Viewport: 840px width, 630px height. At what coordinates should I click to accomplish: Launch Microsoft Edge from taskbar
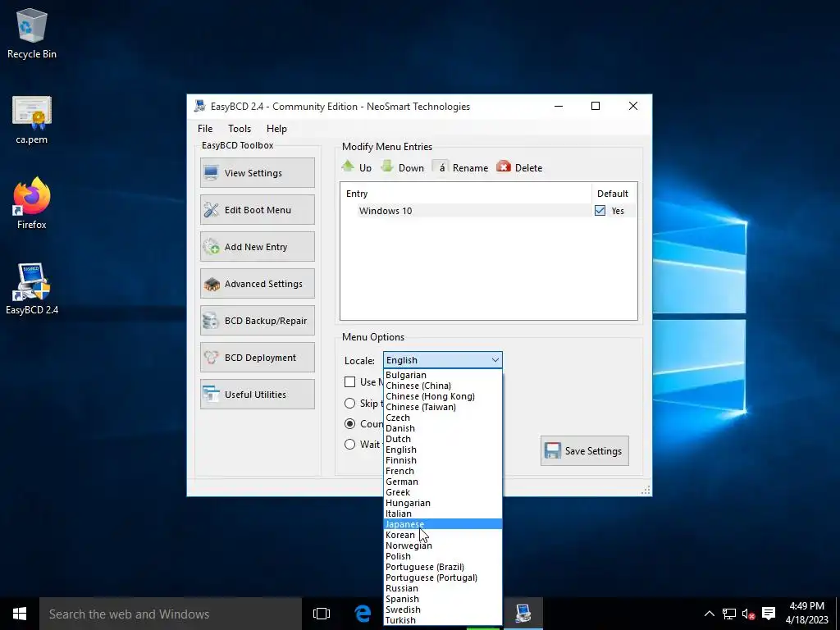pyautogui.click(x=363, y=614)
